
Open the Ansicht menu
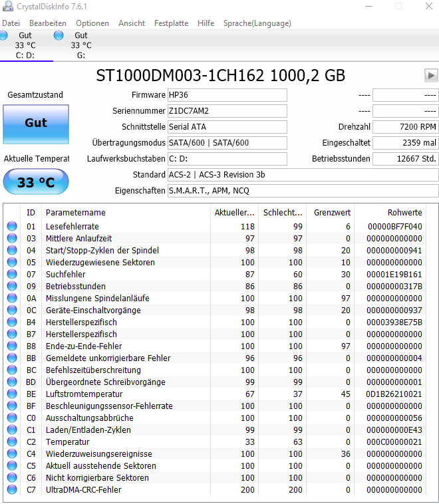(x=132, y=23)
